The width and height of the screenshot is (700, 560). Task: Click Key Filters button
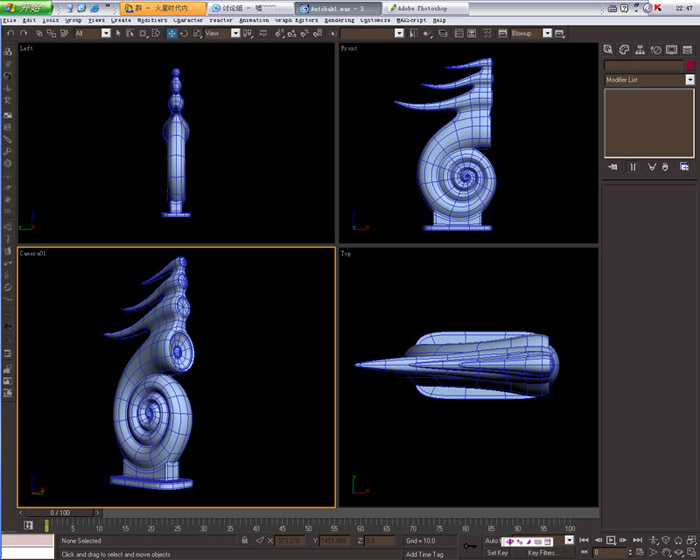[542, 553]
